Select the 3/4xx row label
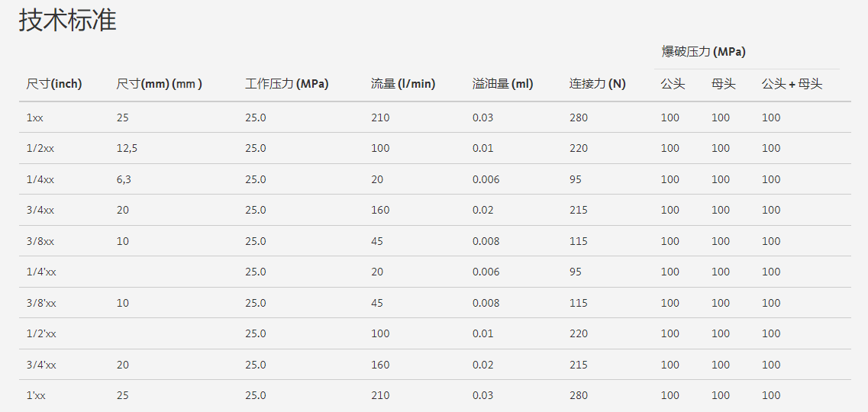The width and height of the screenshot is (868, 412). click(x=40, y=210)
